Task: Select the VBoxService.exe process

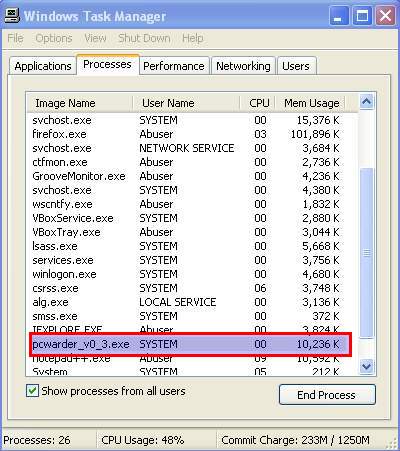Action: pyautogui.click(x=187, y=218)
